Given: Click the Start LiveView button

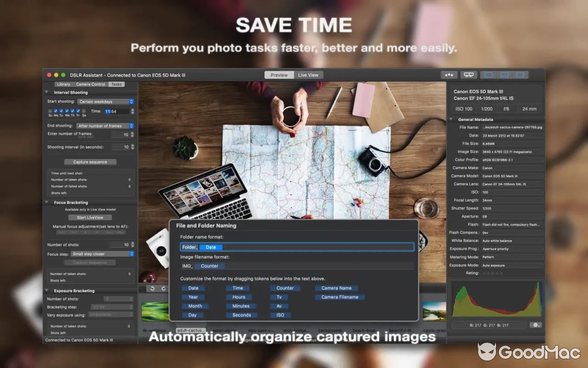Looking at the screenshot, I should (90, 217).
